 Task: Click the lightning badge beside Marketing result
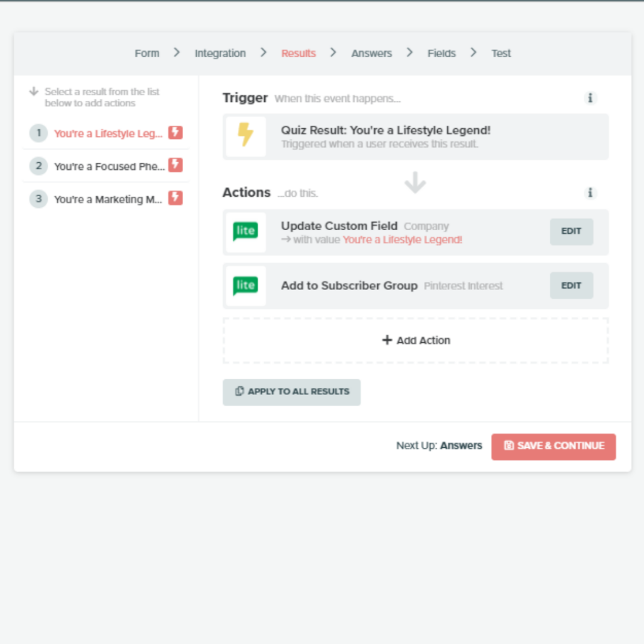[175, 198]
